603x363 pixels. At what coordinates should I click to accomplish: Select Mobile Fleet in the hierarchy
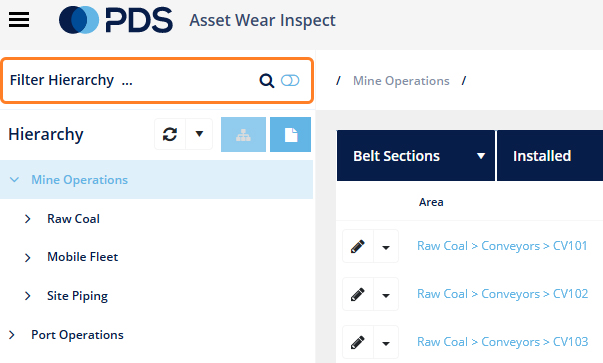(x=83, y=257)
